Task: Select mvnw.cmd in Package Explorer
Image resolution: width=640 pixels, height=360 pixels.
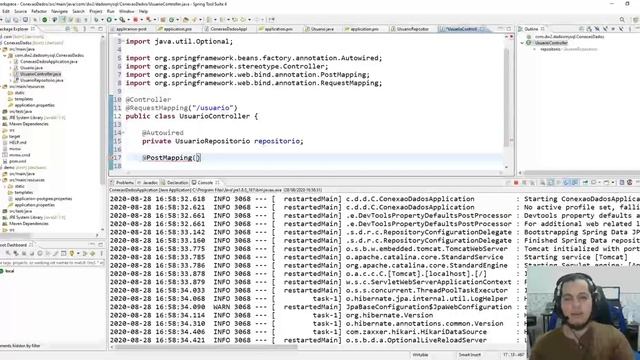Action: point(19,155)
